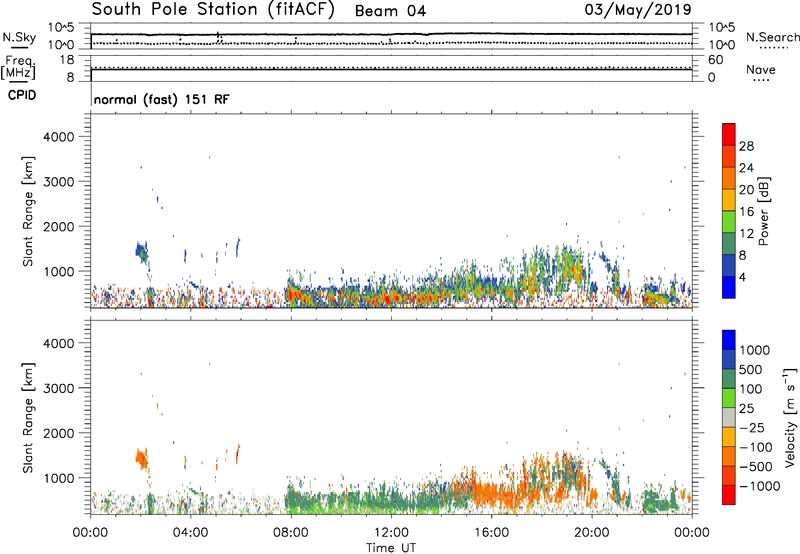Click the '4000' tick of power panel

coord(59,137)
